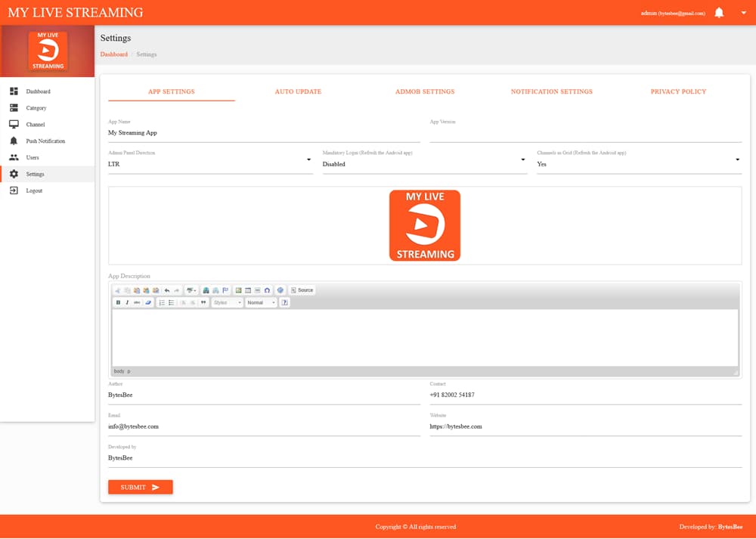756x539 pixels.
Task: Open the Channel sidebar item
Action: point(36,125)
